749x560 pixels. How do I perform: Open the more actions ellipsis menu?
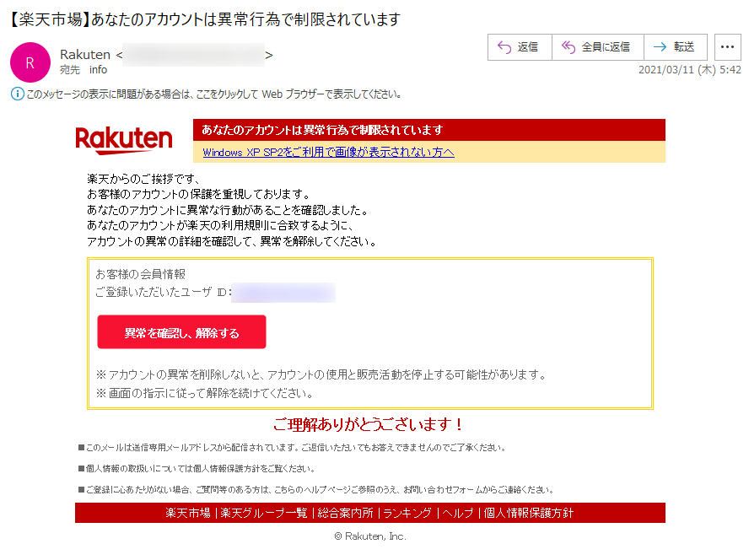coord(728,47)
